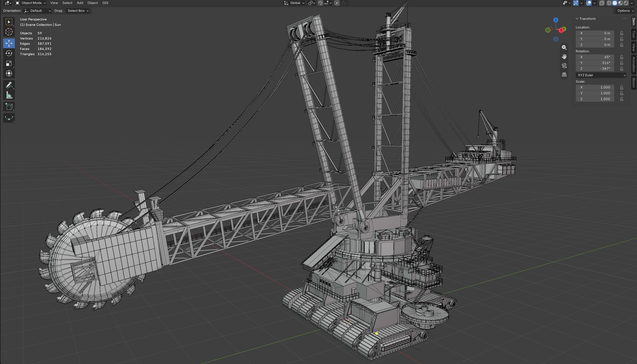The height and width of the screenshot is (364, 637).
Task: Open the Add menu
Action: click(80, 3)
